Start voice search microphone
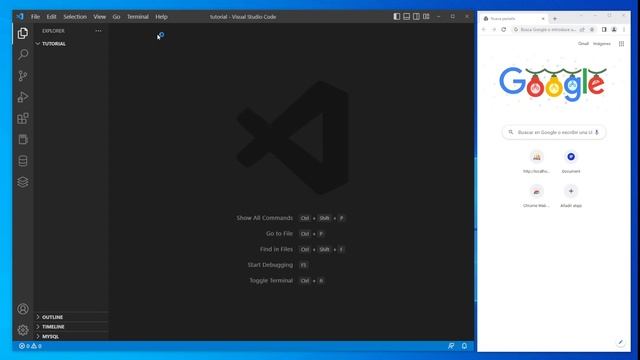The height and width of the screenshot is (360, 640). point(597,132)
